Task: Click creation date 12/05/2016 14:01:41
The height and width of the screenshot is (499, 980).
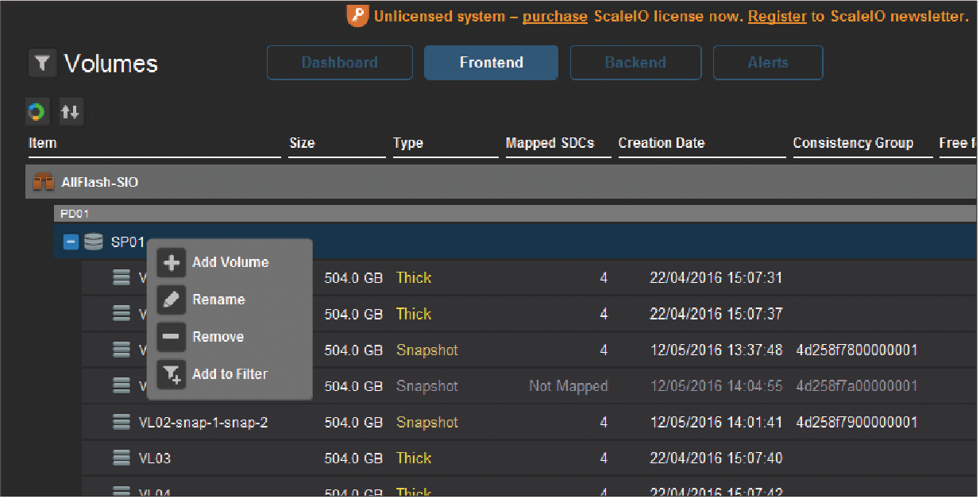Action: click(x=716, y=422)
